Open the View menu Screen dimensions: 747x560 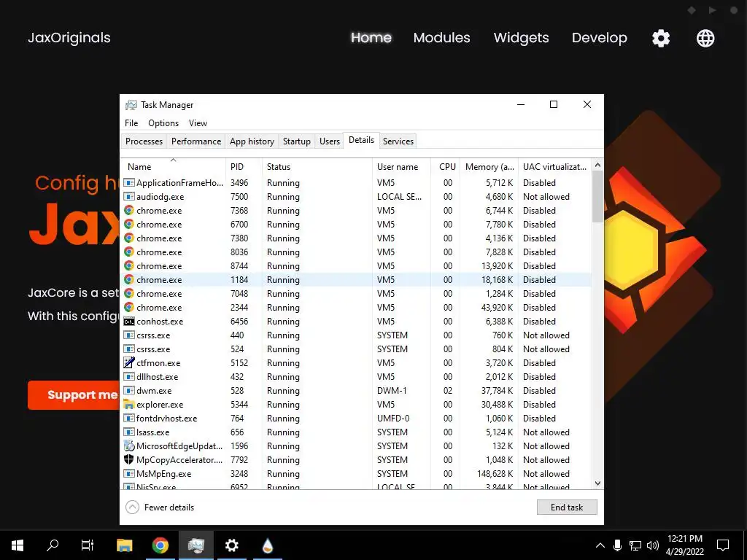tap(198, 122)
